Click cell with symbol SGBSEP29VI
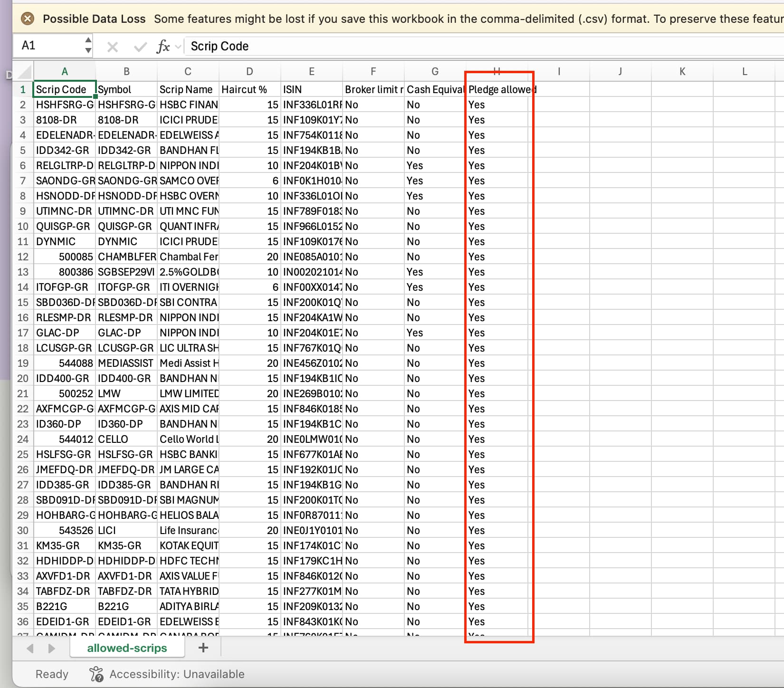The image size is (784, 688). [x=126, y=272]
